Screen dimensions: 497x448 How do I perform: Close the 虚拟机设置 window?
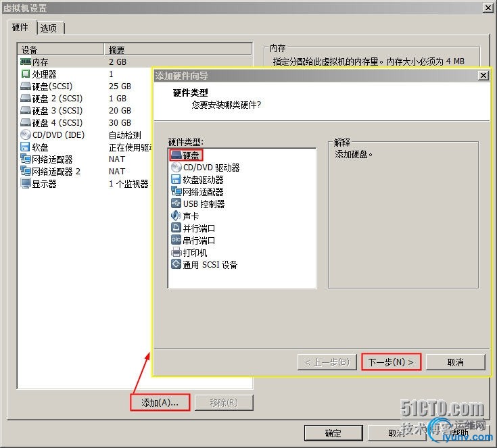pyautogui.click(x=488, y=8)
